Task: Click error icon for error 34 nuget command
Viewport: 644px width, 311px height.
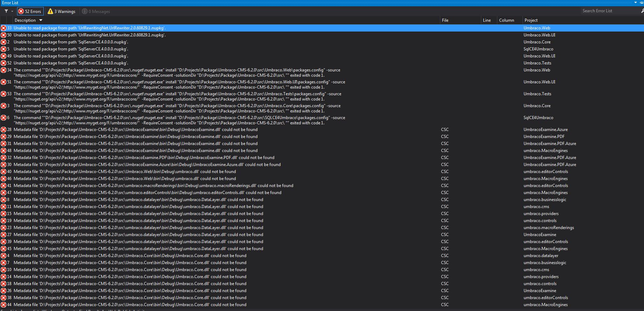Action: click(3, 70)
